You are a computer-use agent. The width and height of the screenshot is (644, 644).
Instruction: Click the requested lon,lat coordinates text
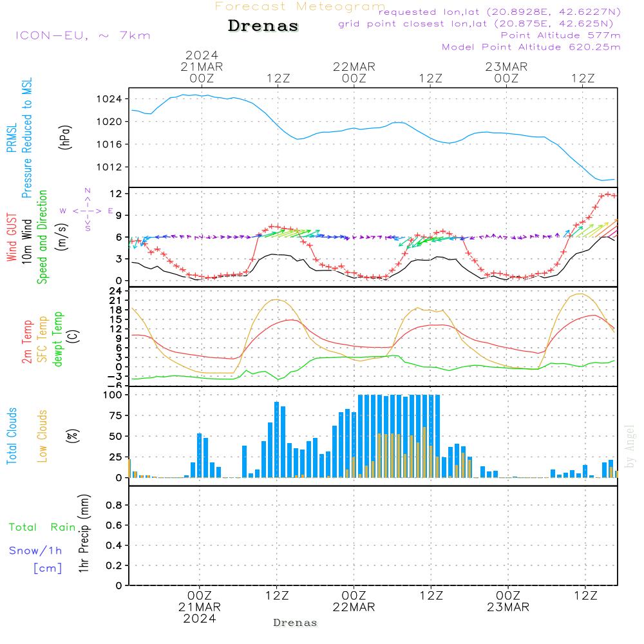pos(500,12)
